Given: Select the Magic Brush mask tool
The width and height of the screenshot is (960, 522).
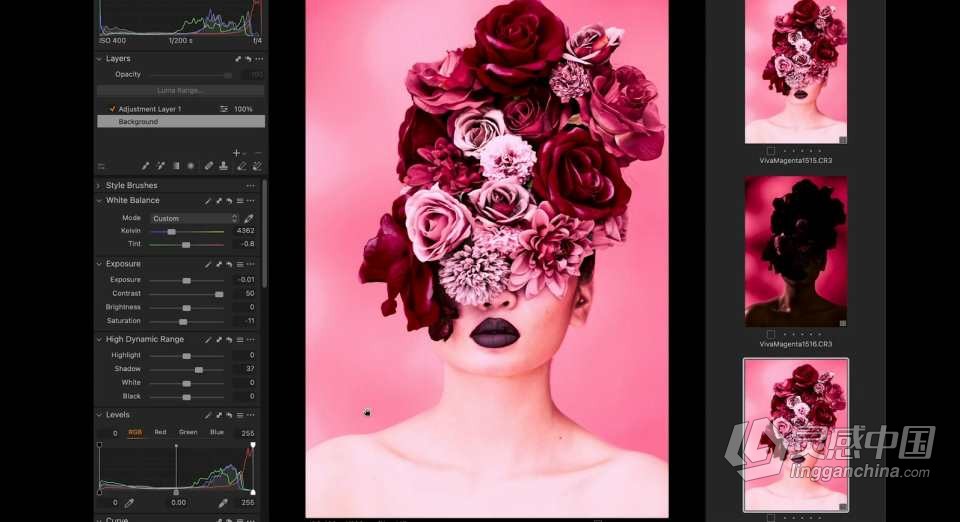Looking at the screenshot, I should (x=160, y=166).
